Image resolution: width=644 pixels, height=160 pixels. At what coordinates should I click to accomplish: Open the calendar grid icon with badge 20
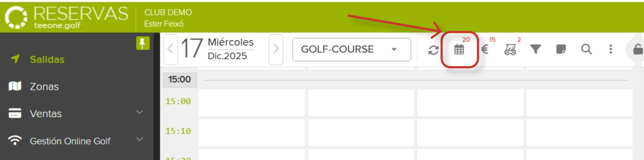coord(459,49)
